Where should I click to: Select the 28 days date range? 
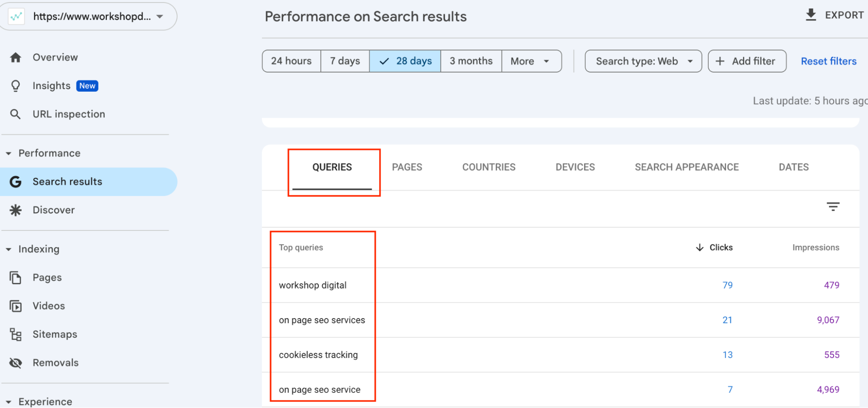pyautogui.click(x=405, y=61)
